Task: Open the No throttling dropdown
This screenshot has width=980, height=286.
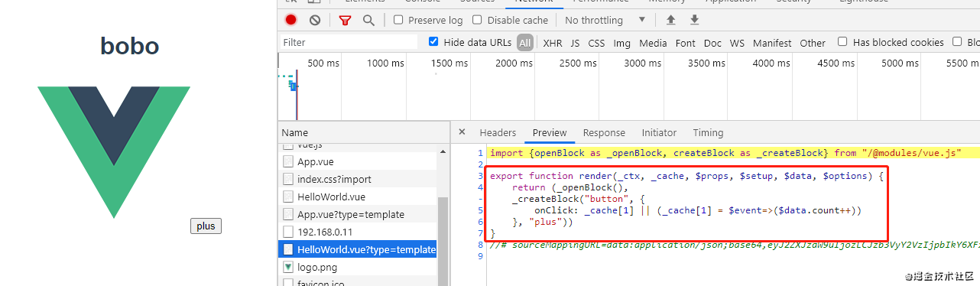Action: pyautogui.click(x=605, y=20)
